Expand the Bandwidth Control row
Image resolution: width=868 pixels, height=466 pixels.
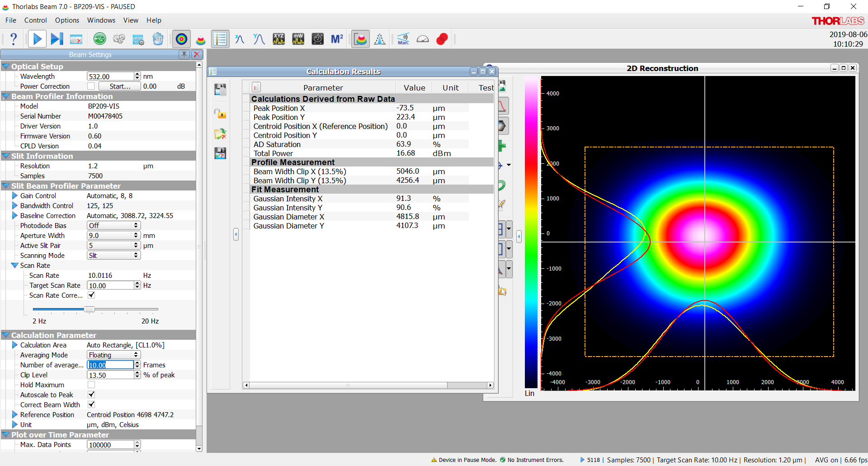pos(15,206)
